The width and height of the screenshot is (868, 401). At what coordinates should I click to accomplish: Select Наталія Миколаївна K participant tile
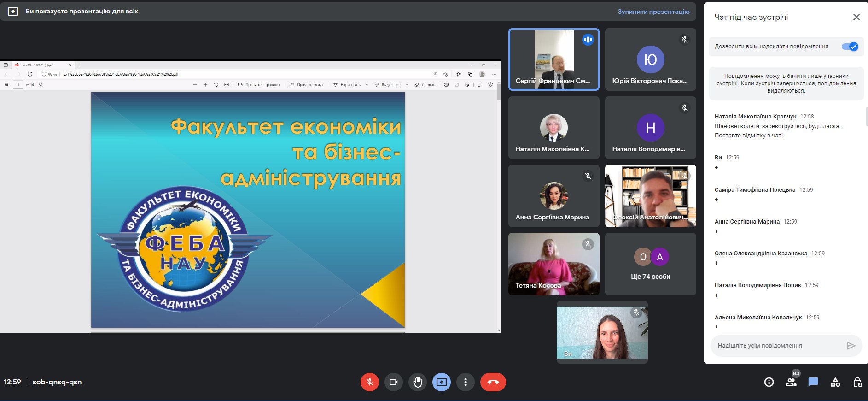click(x=554, y=128)
